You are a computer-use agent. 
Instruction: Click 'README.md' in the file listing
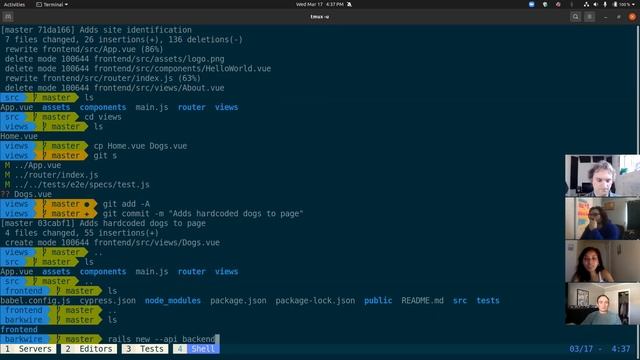pyautogui.click(x=422, y=300)
